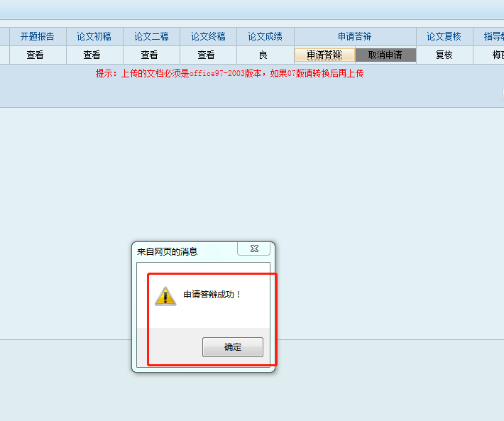The image size is (504, 421).
Task: Click the red office97-2003 hint text
Action: tap(229, 73)
